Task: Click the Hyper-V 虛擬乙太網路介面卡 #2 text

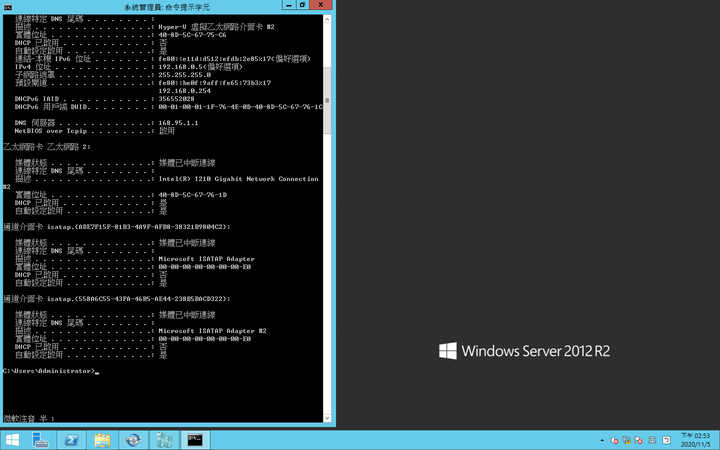Action: pos(216,27)
